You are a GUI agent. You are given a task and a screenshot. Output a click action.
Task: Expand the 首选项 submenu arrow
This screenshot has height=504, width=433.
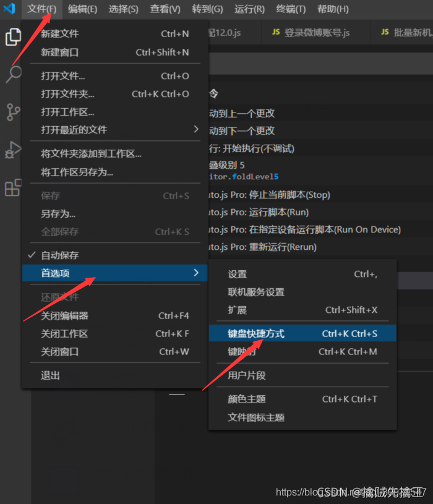click(x=196, y=273)
